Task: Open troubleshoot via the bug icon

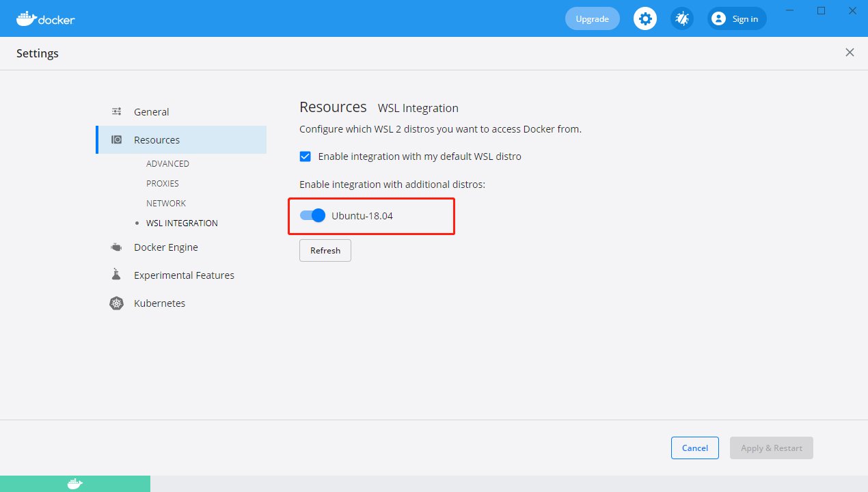Action: [681, 19]
